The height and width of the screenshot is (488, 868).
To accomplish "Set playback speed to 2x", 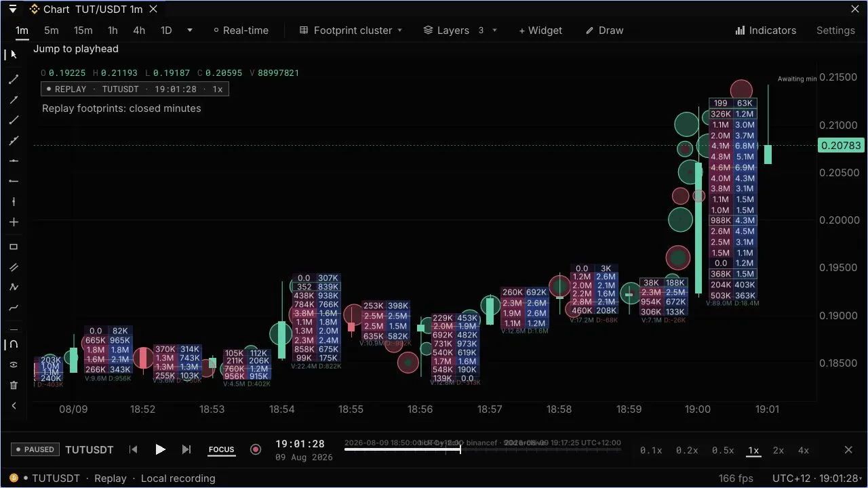I will (x=778, y=450).
